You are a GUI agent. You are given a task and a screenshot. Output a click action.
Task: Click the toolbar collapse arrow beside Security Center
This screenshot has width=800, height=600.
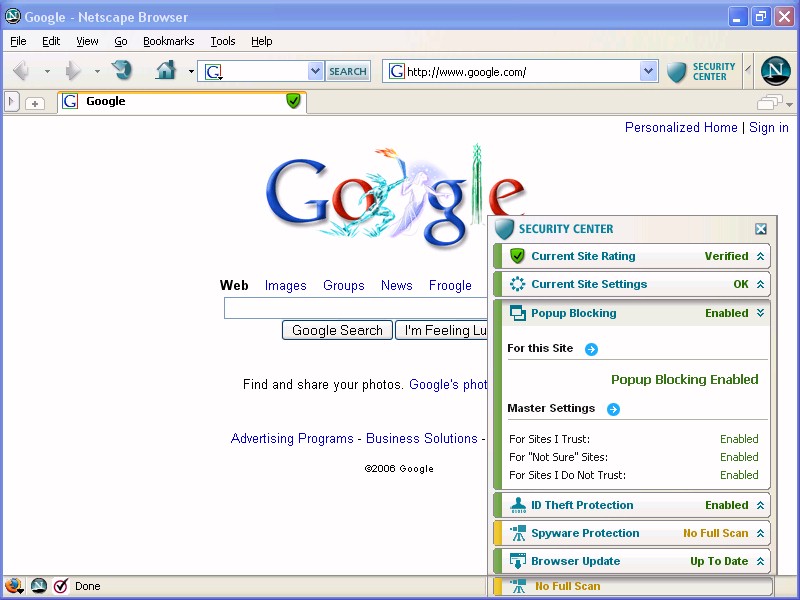pos(748,69)
